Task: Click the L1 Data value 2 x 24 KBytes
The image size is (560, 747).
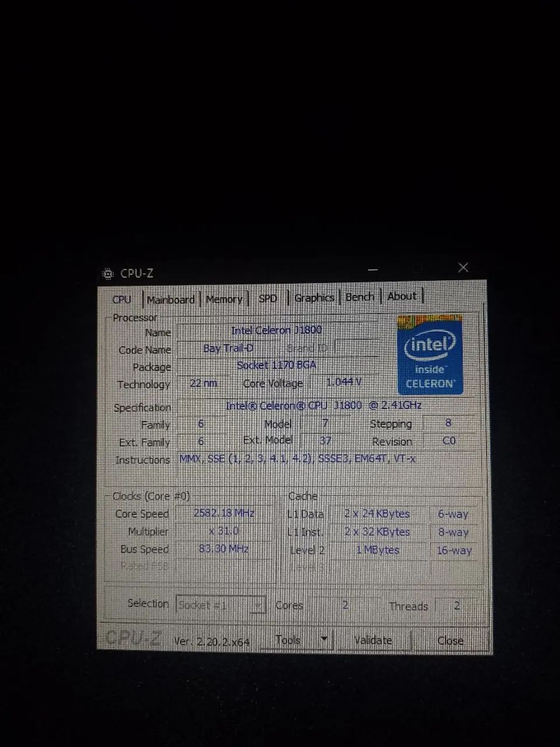Action: pyautogui.click(x=377, y=514)
